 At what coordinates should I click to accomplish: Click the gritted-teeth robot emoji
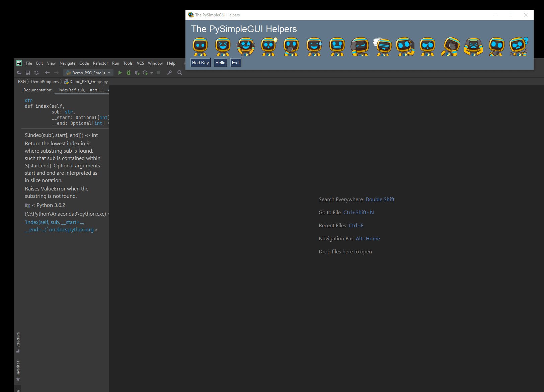click(337, 47)
